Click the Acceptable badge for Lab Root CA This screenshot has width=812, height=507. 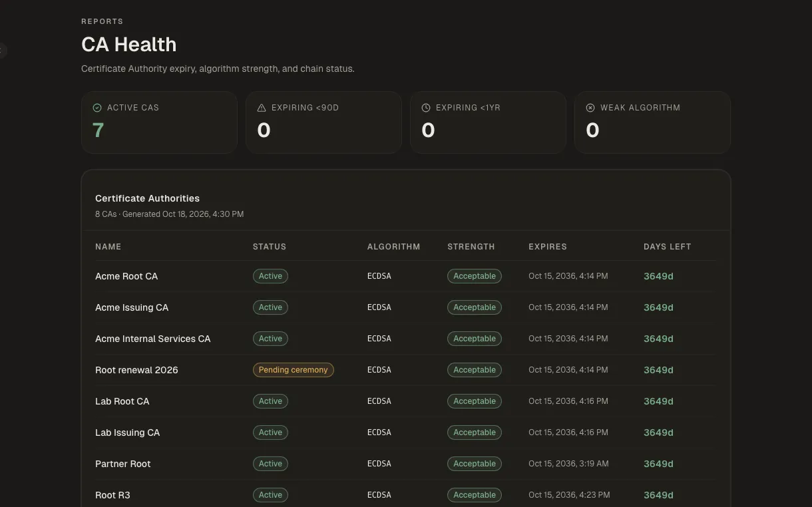(x=475, y=401)
